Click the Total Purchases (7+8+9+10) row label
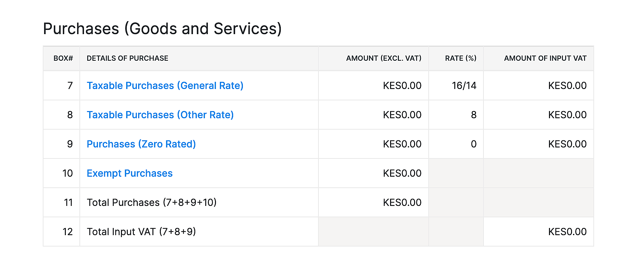Viewport: 644px width, 278px height. pyautogui.click(x=152, y=202)
